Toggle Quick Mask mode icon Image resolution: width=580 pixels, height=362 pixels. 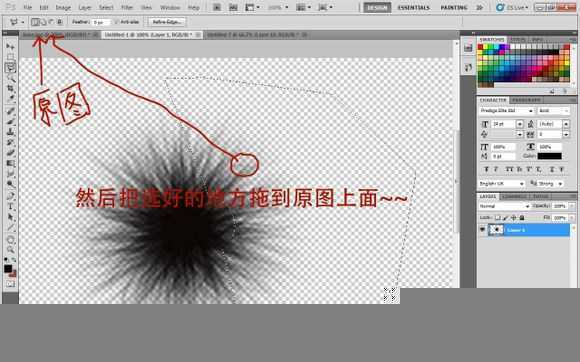(x=10, y=284)
